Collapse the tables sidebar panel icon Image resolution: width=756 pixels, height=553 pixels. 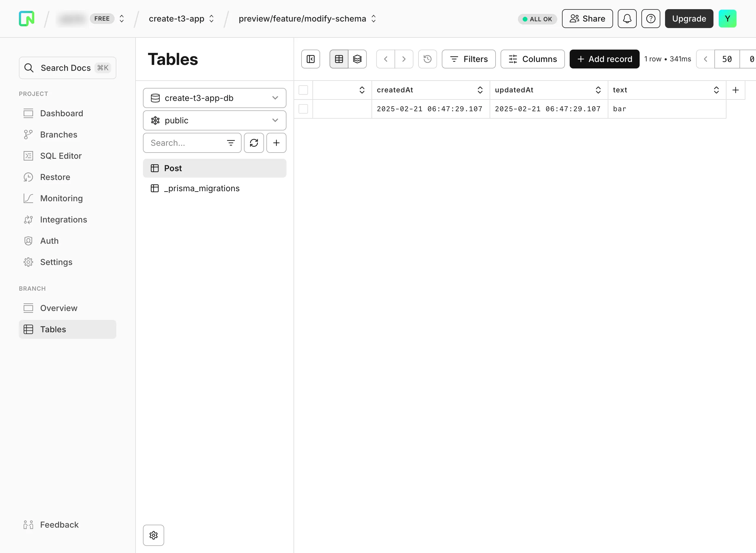pyautogui.click(x=310, y=59)
